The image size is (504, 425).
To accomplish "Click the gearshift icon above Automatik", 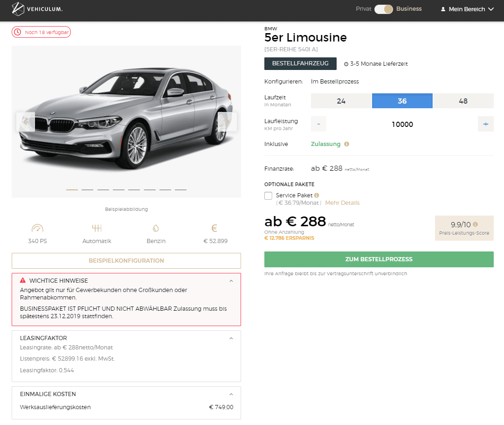I will point(97,228).
